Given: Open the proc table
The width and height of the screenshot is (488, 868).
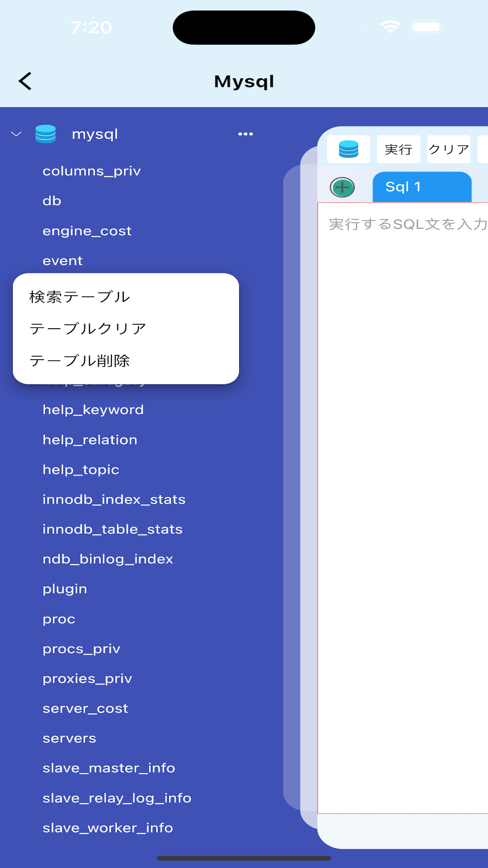Looking at the screenshot, I should pyautogui.click(x=59, y=619).
